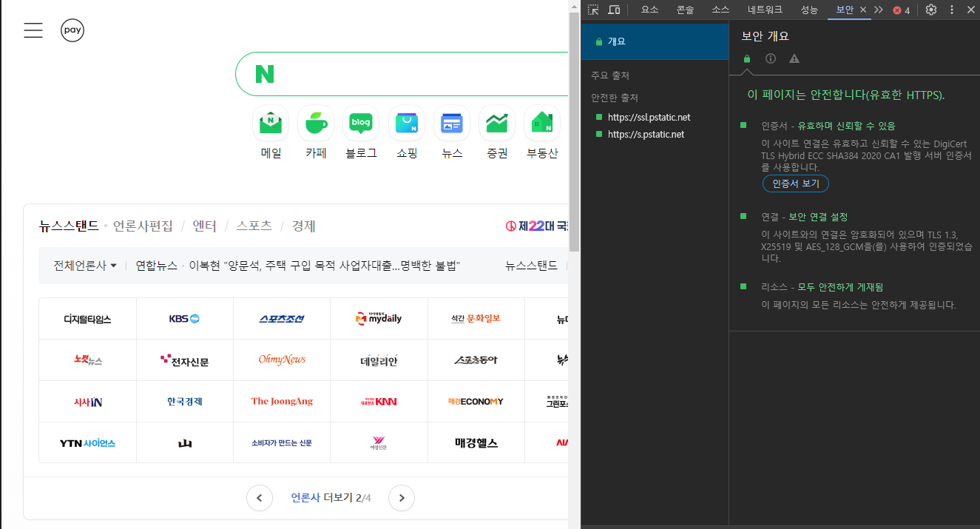980x529 pixels.
Task: Open the 제22대 국회 election banner
Action: click(x=536, y=226)
